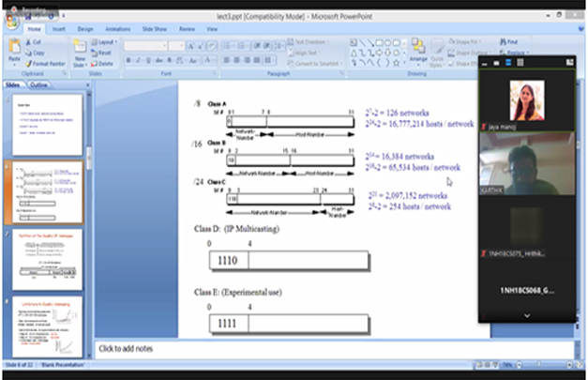The image size is (588, 380).
Task: Click the Find button
Action: click(x=509, y=42)
